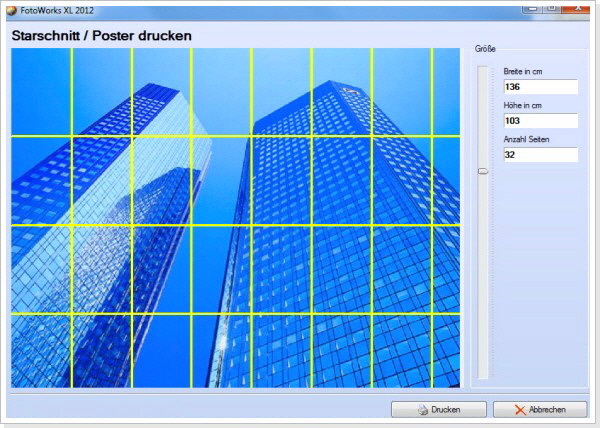The height and width of the screenshot is (428, 600).
Task: Maximize the FotoWorks XL window
Action: 551,8
